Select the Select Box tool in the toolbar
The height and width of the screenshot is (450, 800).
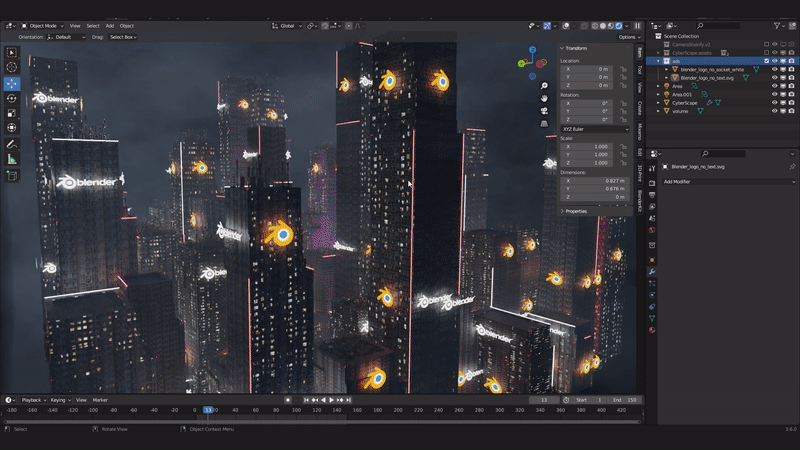click(x=12, y=53)
